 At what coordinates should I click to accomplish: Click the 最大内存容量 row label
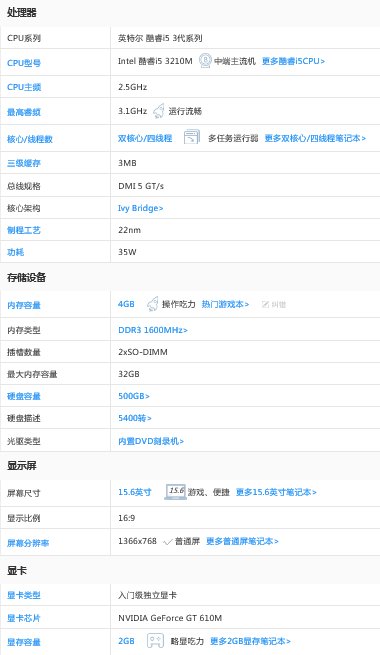click(x=32, y=374)
